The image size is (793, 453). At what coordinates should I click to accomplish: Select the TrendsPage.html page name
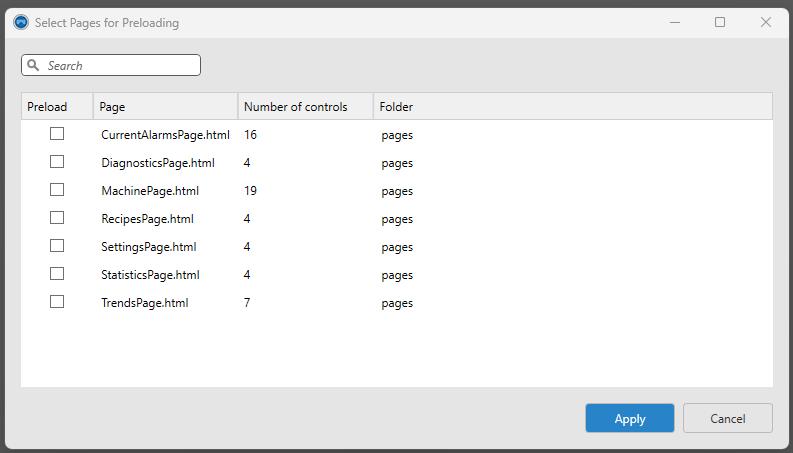[145, 303]
